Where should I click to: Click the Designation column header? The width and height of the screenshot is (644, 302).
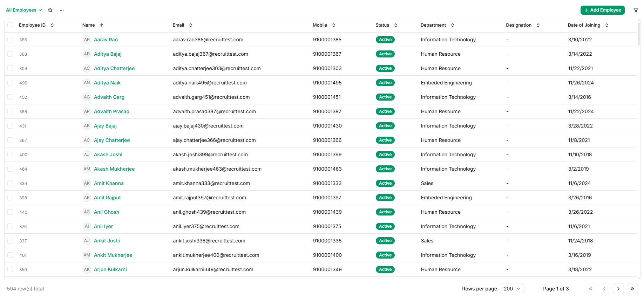[519, 25]
